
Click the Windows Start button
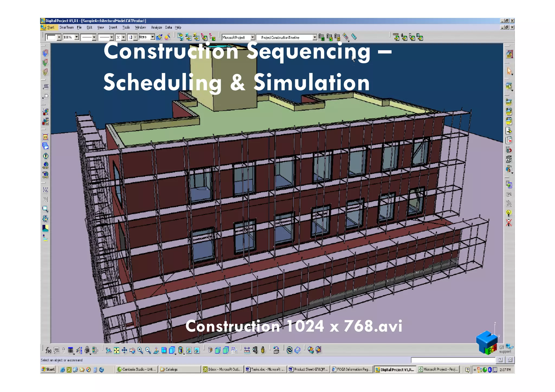(x=48, y=369)
